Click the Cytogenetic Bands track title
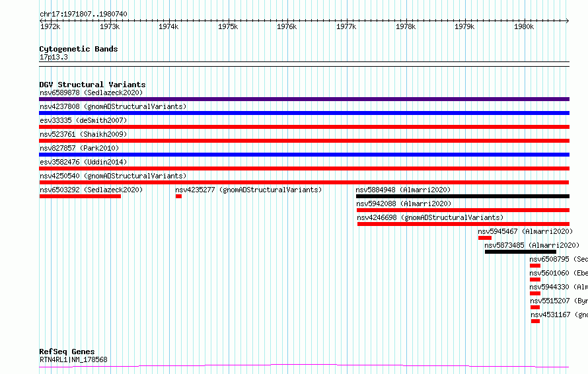 [79, 49]
